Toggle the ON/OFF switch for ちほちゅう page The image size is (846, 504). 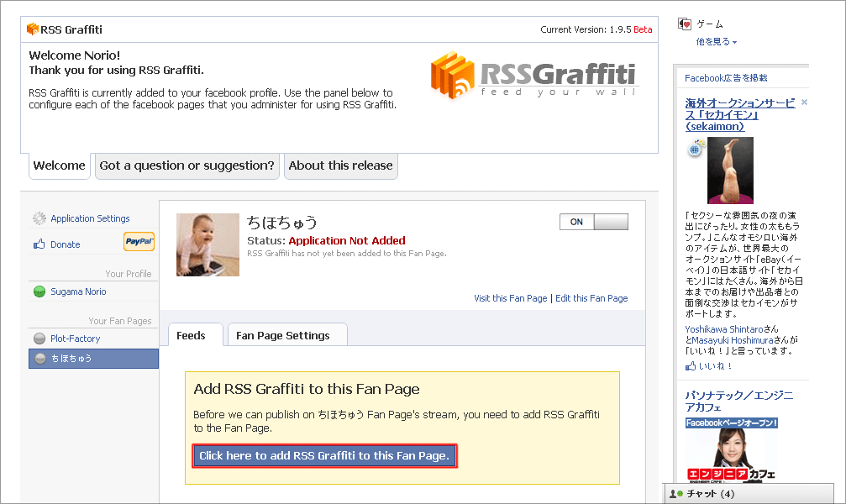(x=593, y=222)
